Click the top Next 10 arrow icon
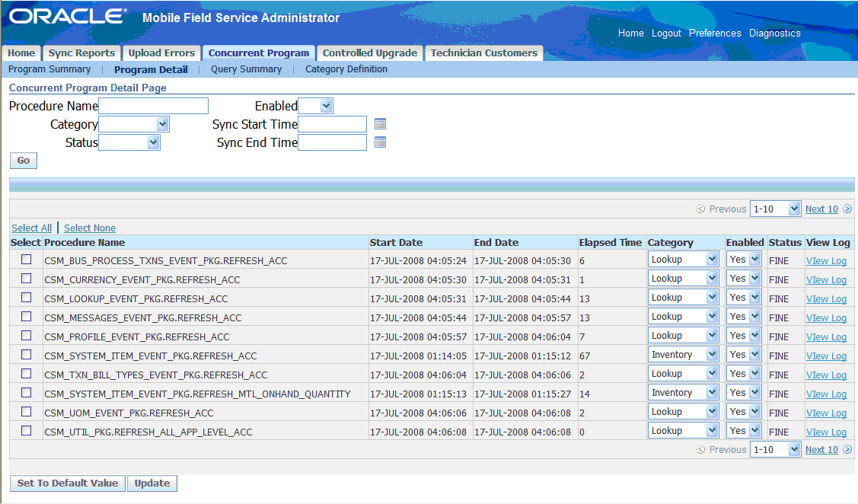 (847, 209)
